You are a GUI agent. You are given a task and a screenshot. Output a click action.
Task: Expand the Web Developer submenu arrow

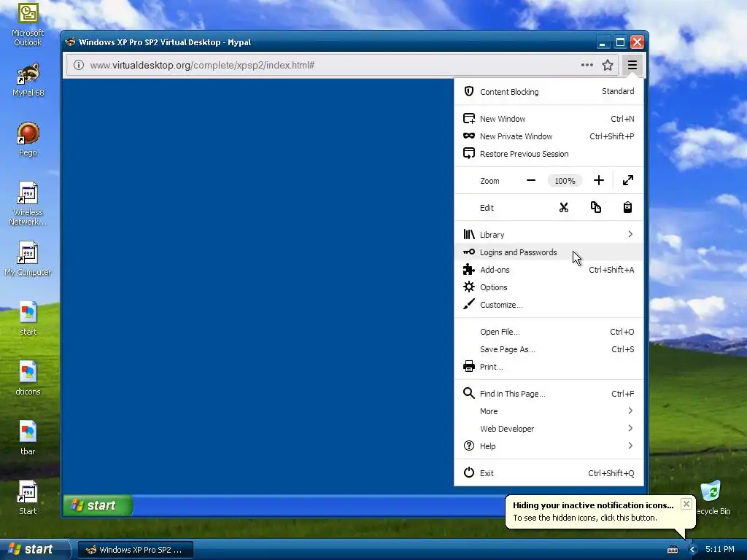click(x=630, y=429)
